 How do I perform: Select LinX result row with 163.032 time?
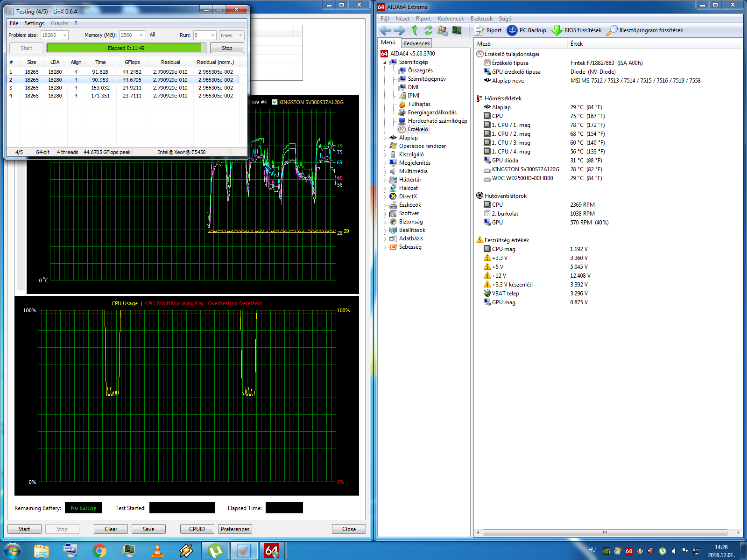tap(124, 88)
